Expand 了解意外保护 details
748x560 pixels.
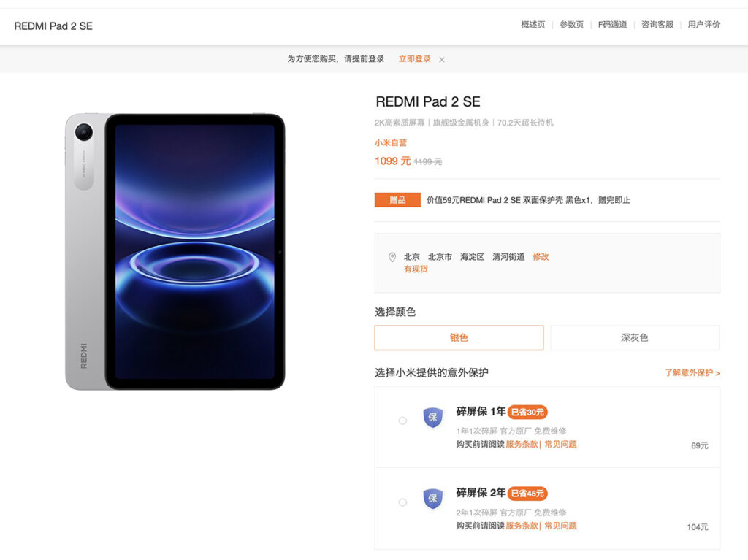pos(692,373)
